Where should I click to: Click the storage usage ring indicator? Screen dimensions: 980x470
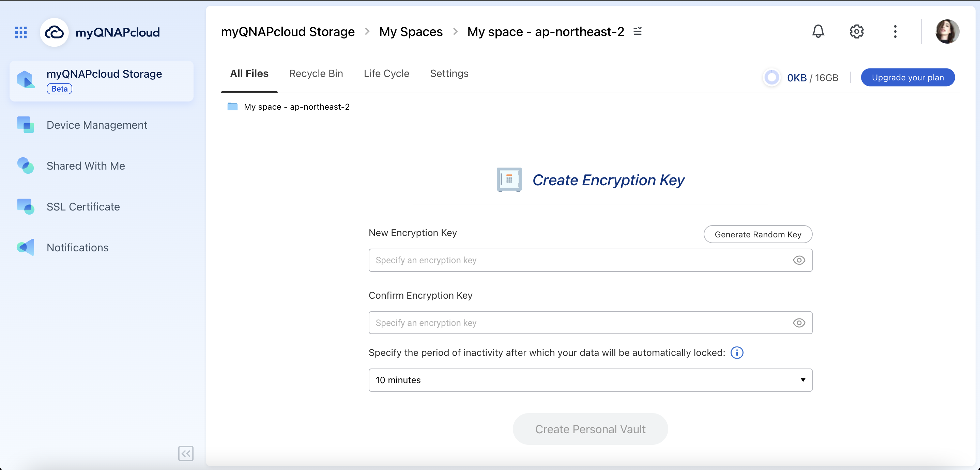click(x=771, y=77)
